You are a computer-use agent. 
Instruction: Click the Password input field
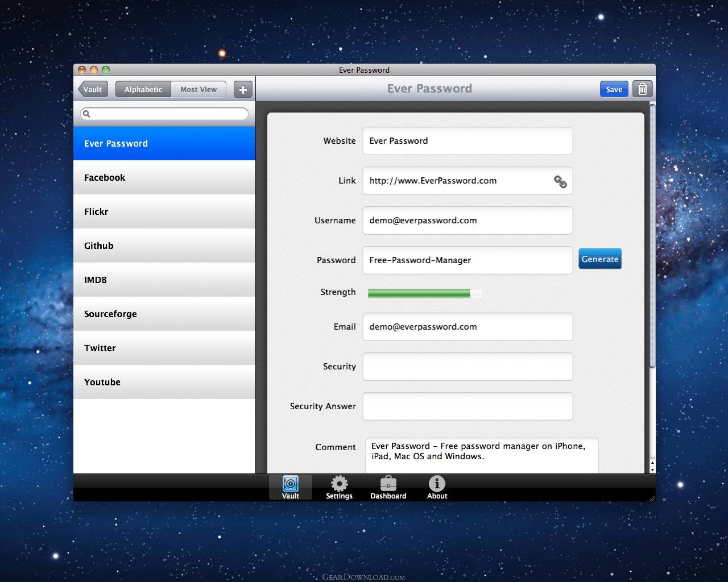[x=468, y=260]
